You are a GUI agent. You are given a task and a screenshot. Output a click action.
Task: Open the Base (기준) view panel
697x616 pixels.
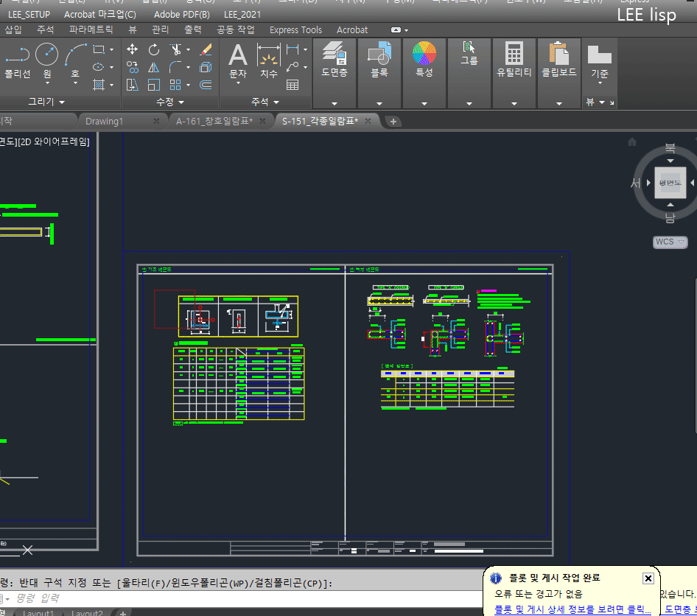click(x=599, y=62)
